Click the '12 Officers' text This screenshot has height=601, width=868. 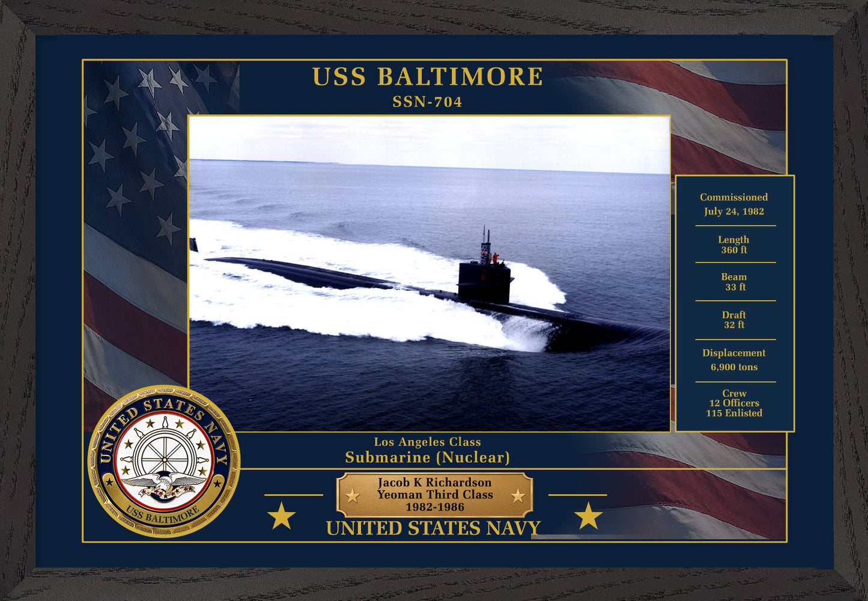[x=734, y=403]
